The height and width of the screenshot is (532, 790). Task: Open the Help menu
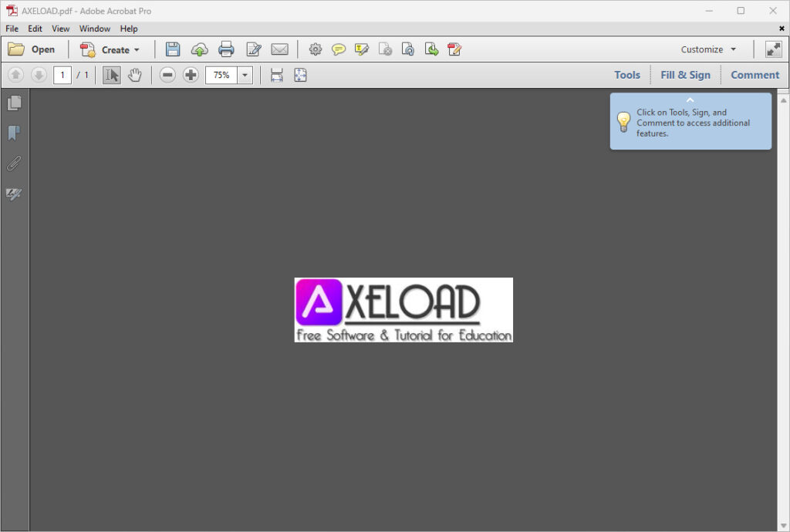[x=129, y=29]
